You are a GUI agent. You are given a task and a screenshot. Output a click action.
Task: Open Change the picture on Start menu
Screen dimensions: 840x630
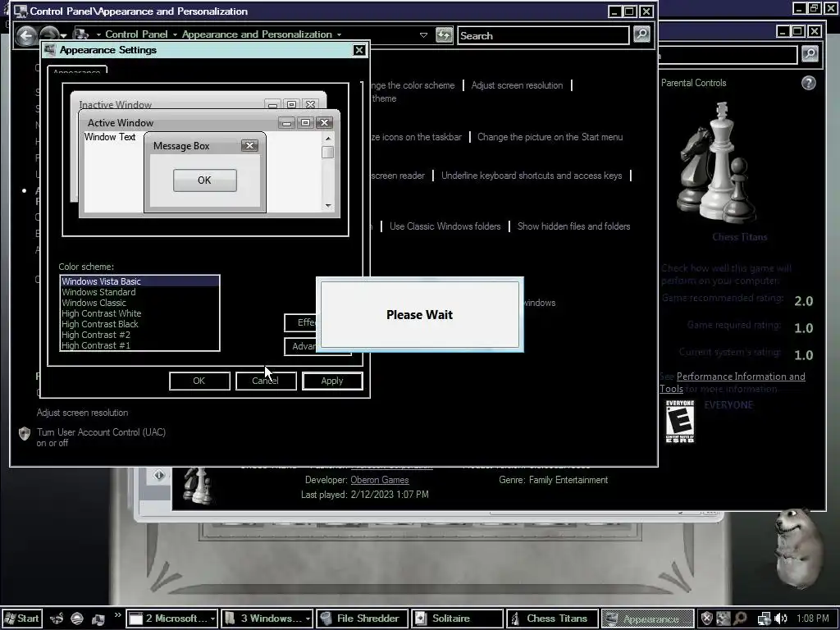point(550,137)
